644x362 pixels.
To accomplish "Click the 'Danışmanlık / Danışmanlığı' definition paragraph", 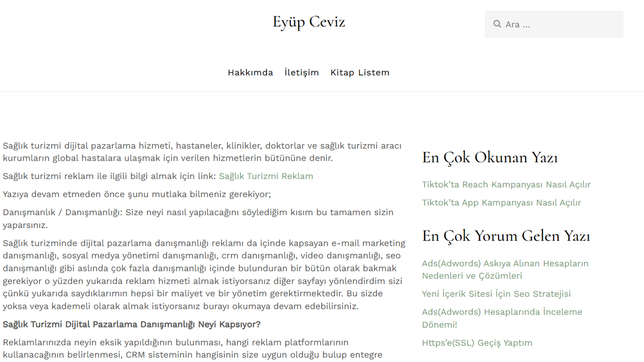I will click(198, 218).
